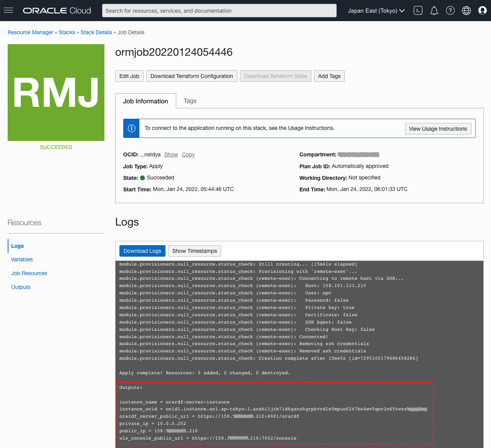The width and height of the screenshot is (491, 448).
Task: Switch to the Tags tab
Action: click(190, 101)
